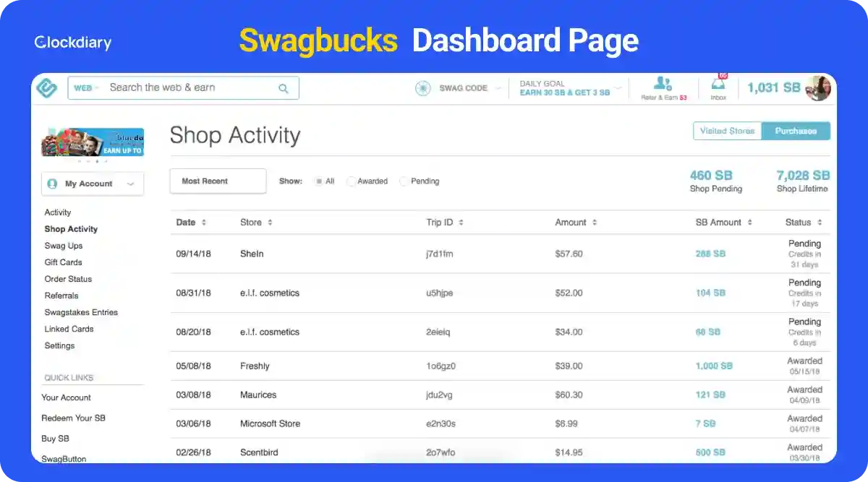Sort by Store column arrows
868x482 pixels.
pyautogui.click(x=270, y=223)
